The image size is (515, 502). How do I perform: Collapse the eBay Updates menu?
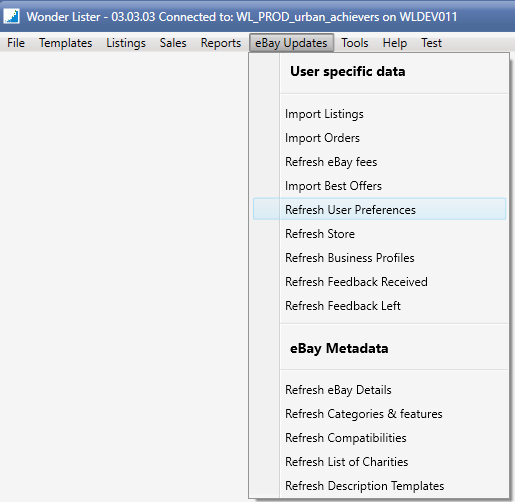tap(291, 43)
